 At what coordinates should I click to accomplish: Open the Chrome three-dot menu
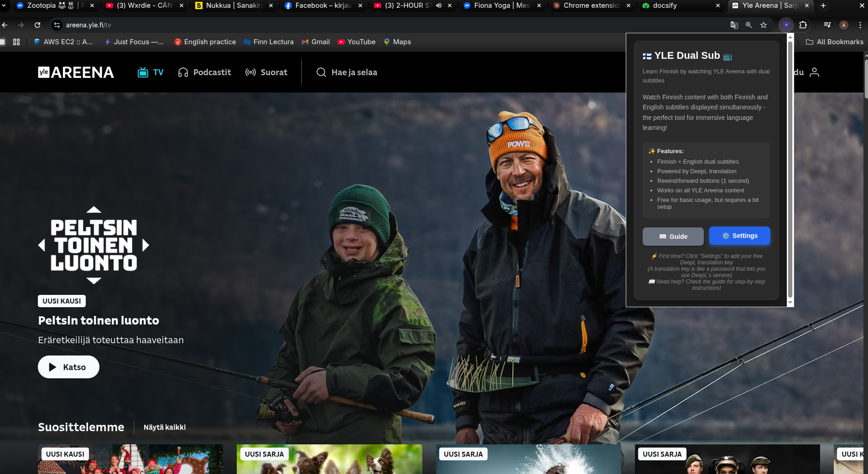(x=860, y=25)
